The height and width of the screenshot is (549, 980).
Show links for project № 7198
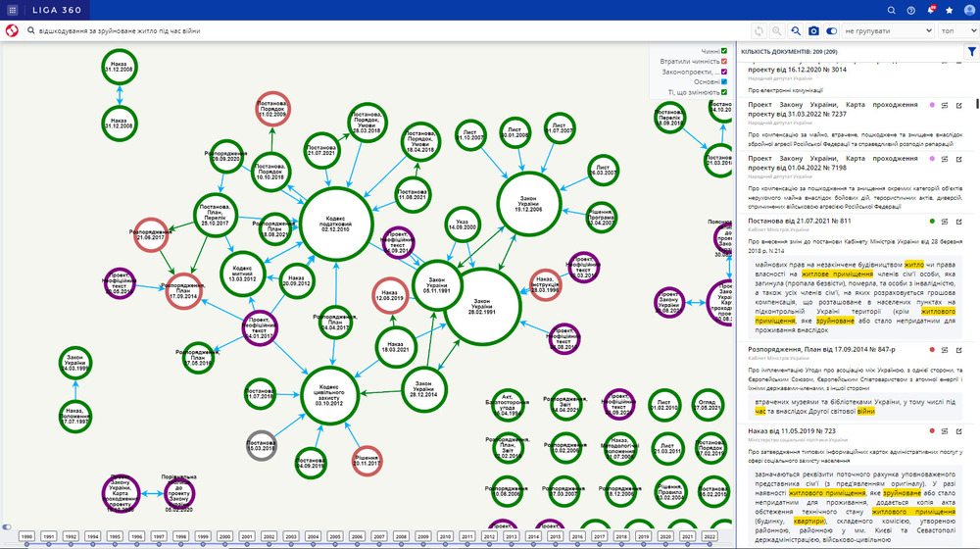[945, 160]
